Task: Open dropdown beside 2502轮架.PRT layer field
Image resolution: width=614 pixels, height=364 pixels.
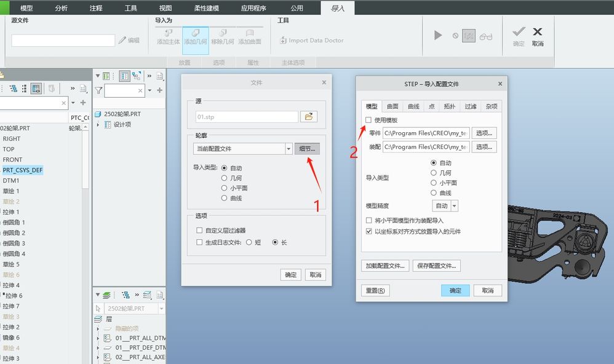Action: click(x=161, y=309)
